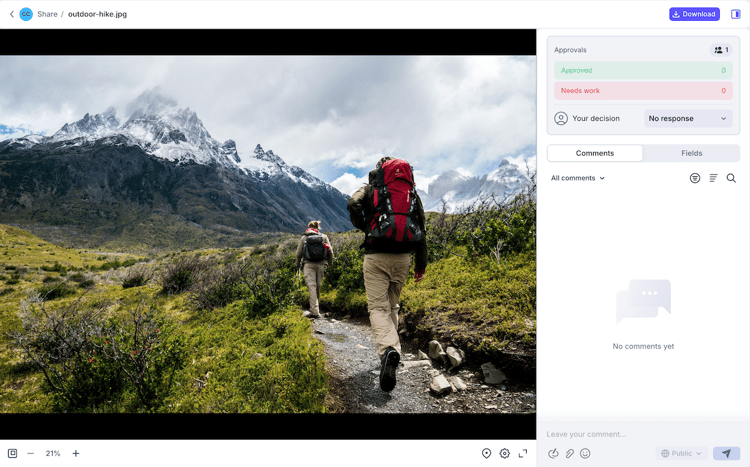Open the No response decision dropdown
This screenshot has width=750, height=467.
[688, 118]
